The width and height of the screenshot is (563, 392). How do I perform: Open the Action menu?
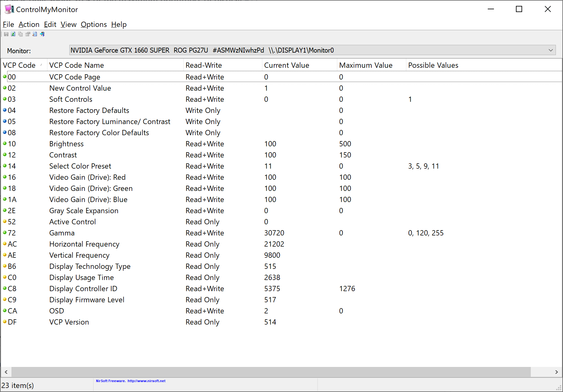click(29, 24)
